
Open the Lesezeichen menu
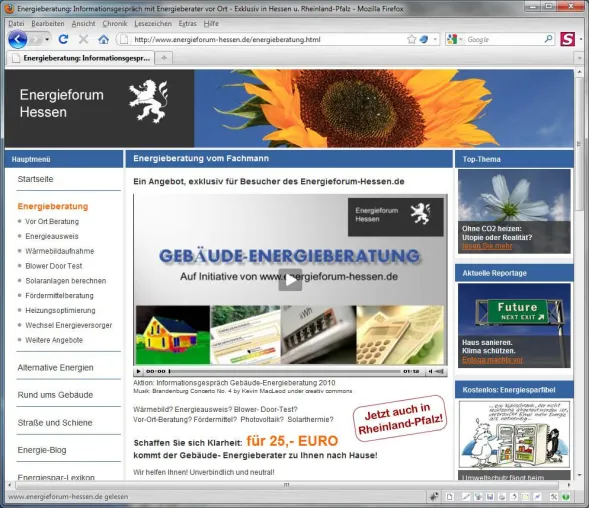click(x=153, y=24)
